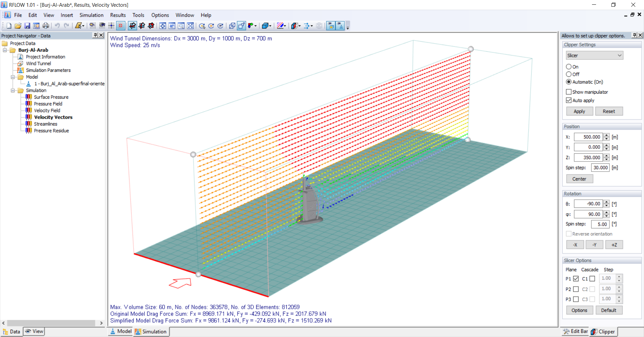The width and height of the screenshot is (644, 337).
Task: Click the Reset button in Clipper Settings
Action: 608,111
